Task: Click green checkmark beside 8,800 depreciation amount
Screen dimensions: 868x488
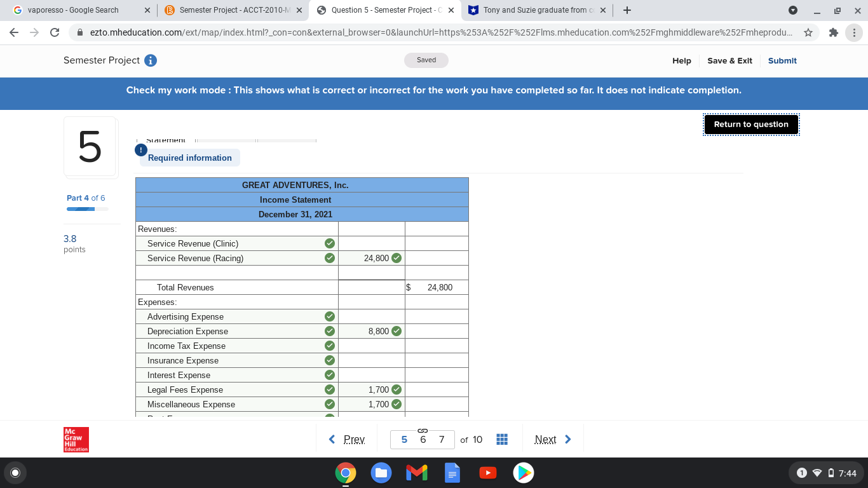Action: 397,331
